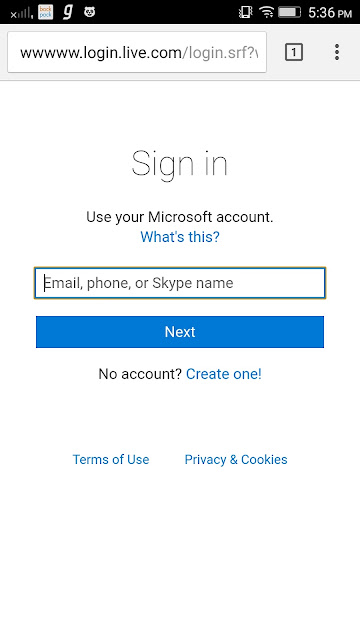Follow the Create one! link
The image size is (360, 640).
(224, 374)
